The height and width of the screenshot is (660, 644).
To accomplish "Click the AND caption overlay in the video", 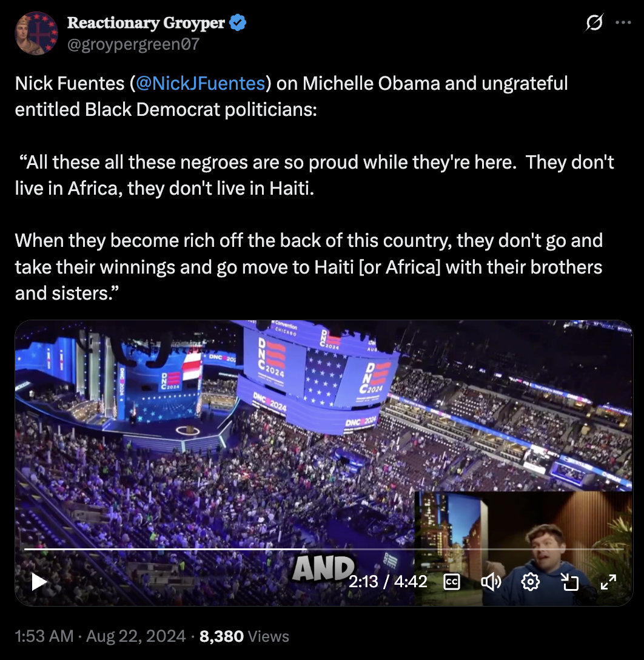I will 323,568.
